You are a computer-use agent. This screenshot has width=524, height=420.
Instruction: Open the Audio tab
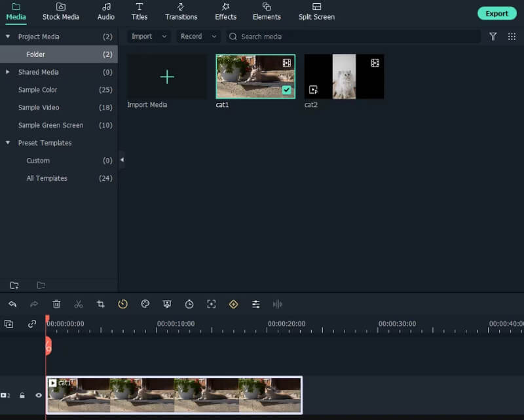[106, 12]
